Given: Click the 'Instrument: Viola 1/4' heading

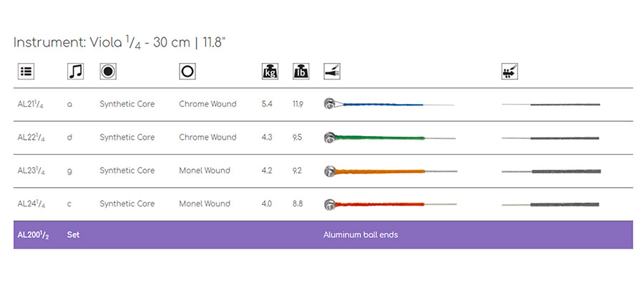Looking at the screenshot, I should click(x=120, y=43).
